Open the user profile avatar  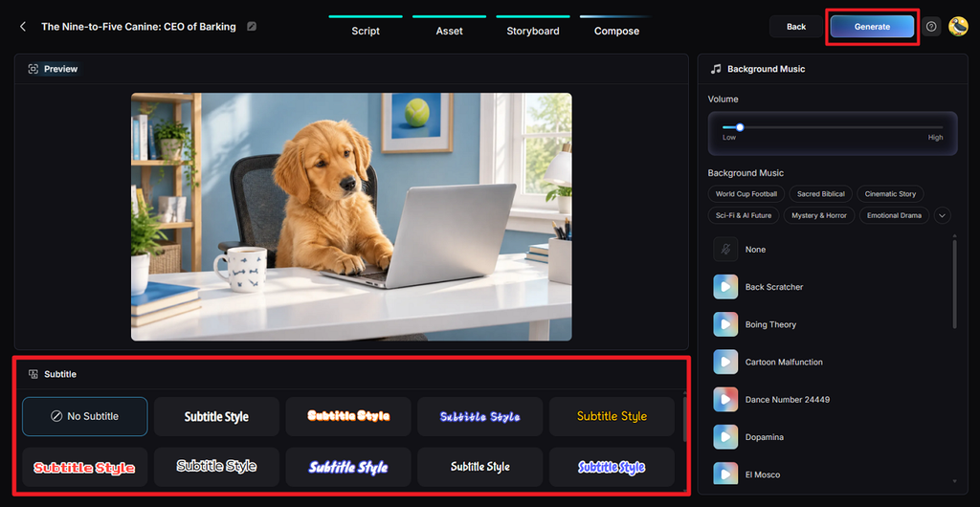coord(958,26)
